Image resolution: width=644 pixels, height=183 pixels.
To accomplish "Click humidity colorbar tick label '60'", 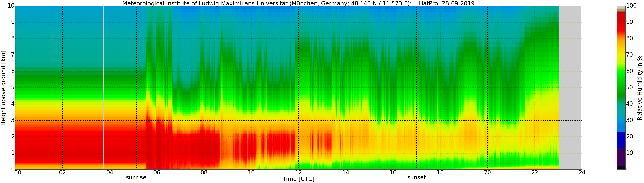I will (x=629, y=71).
